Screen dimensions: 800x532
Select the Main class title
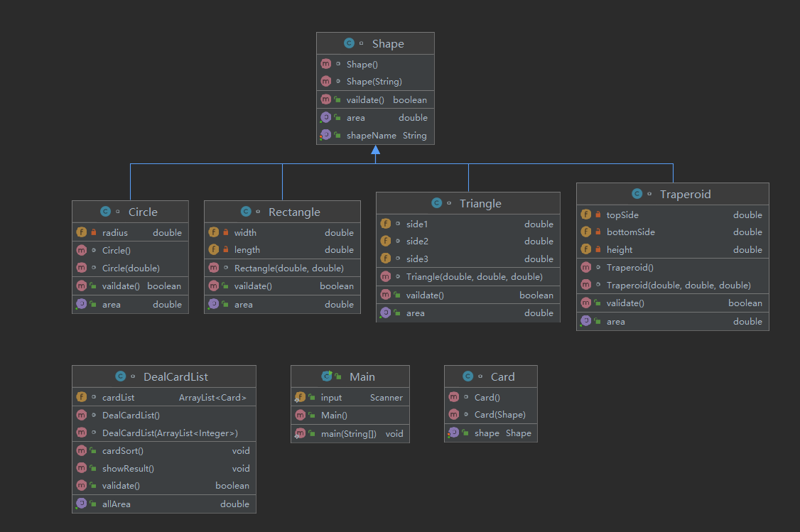(362, 377)
